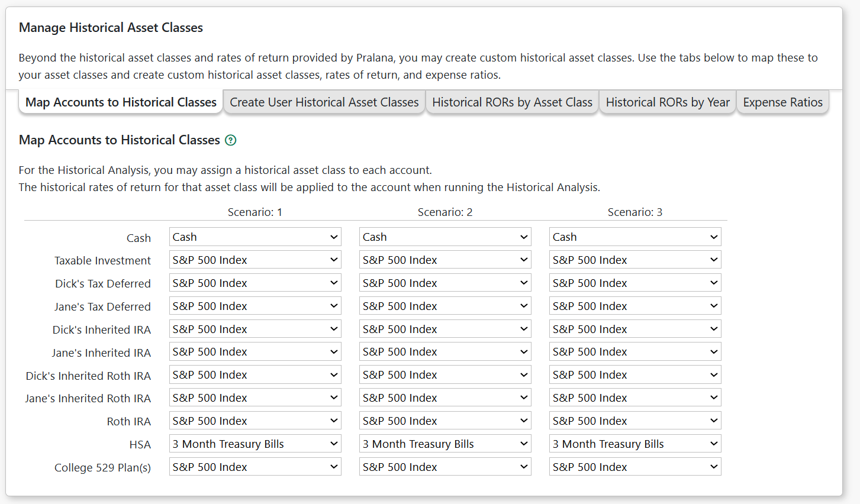Image resolution: width=860 pixels, height=504 pixels.
Task: Click the help icon beside Map Accounts heading
Action: (x=231, y=140)
